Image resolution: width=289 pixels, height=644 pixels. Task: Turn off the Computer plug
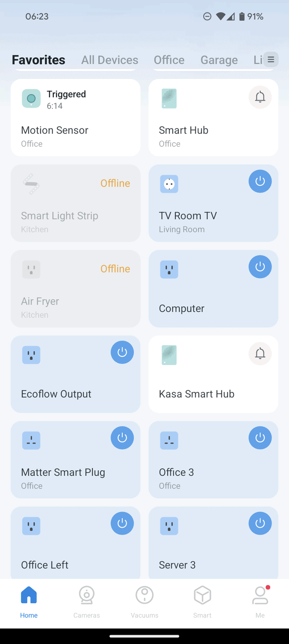point(260,267)
